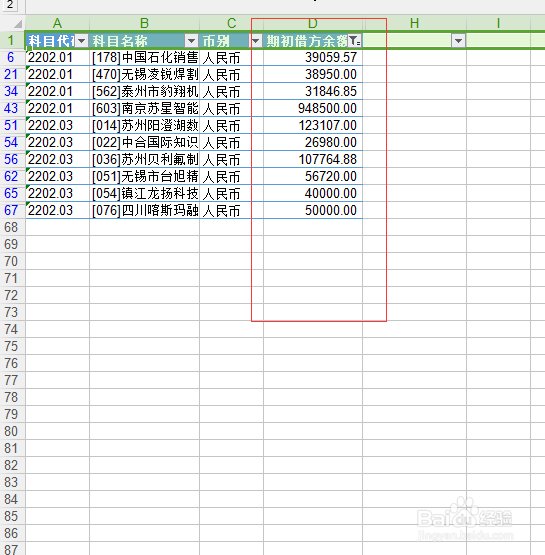Screen dimensions: 545x555
Task: Select the [036]苏州贝利氟制 cell
Action: (x=144, y=159)
